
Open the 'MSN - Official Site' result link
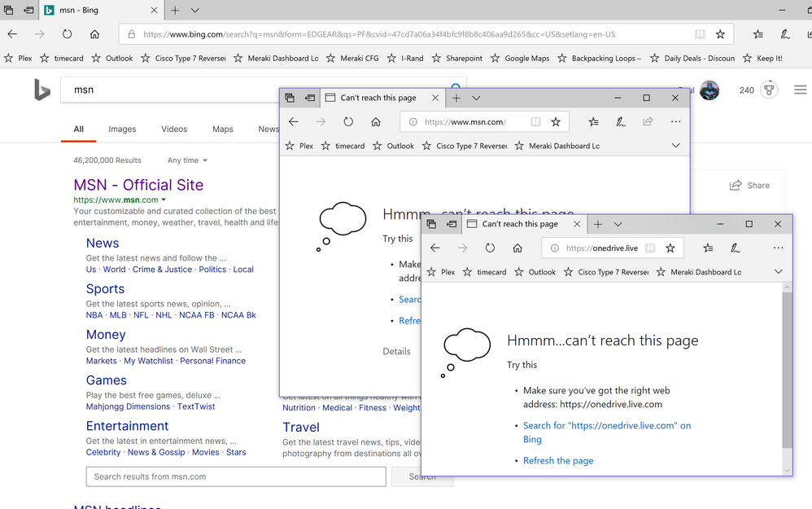coord(138,185)
